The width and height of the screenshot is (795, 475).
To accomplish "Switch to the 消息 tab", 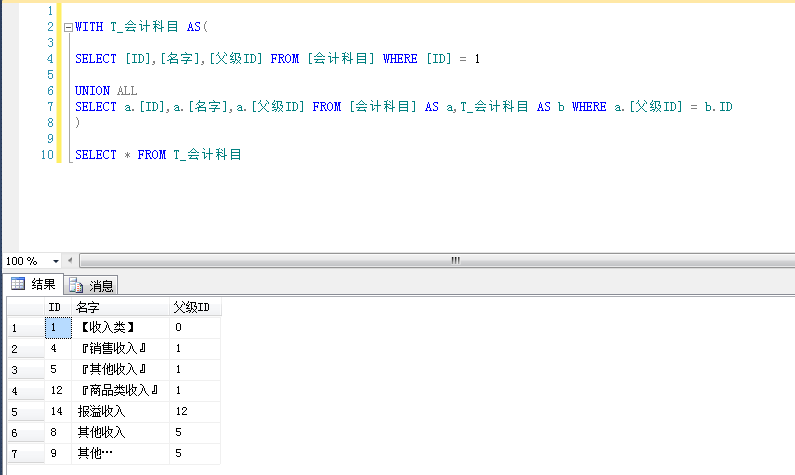I will coord(91,286).
